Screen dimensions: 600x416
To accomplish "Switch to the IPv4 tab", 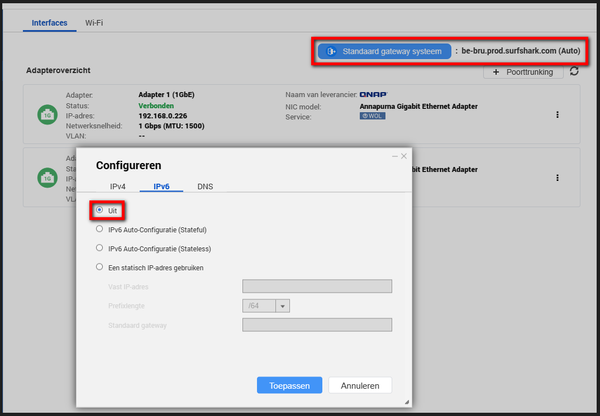I will click(x=118, y=186).
